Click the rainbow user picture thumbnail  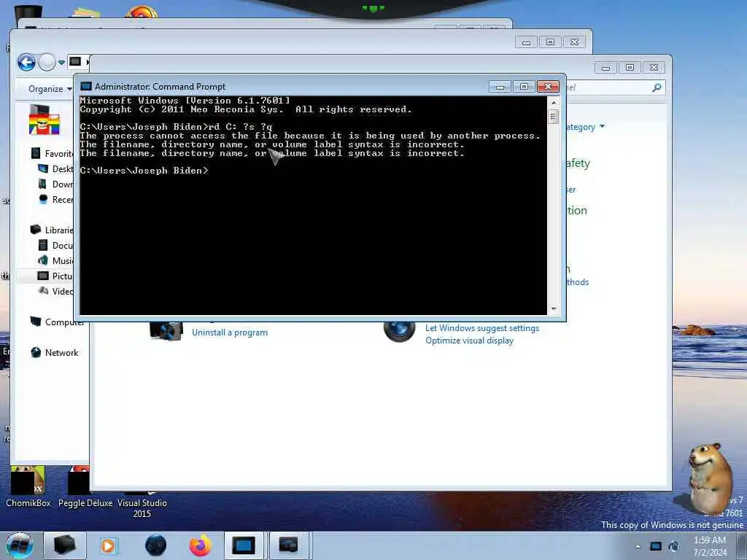coord(44,120)
